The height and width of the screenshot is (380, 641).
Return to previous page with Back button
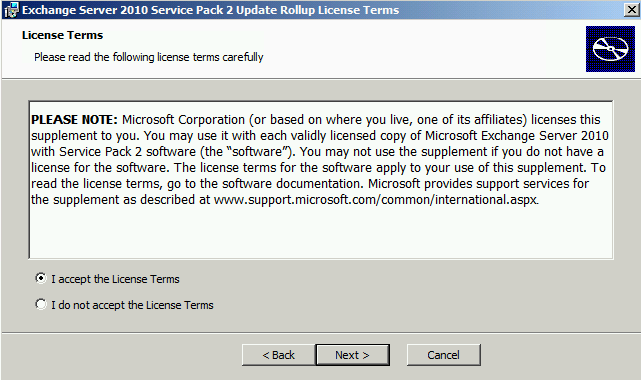pyautogui.click(x=278, y=355)
